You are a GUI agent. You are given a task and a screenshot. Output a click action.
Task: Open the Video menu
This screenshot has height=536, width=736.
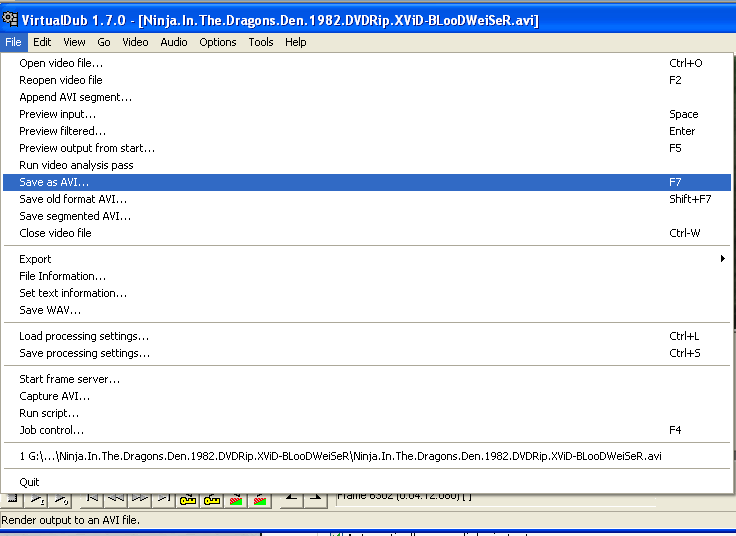point(135,42)
